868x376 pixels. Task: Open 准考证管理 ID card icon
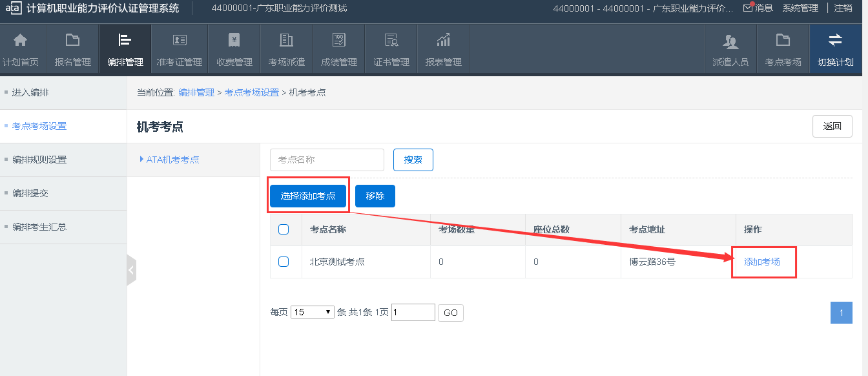click(180, 40)
